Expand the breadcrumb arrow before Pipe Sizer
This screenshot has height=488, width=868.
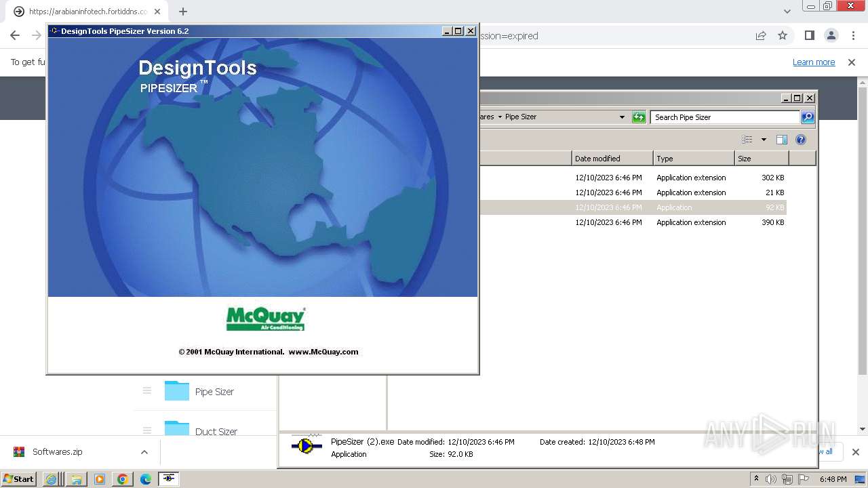(500, 117)
